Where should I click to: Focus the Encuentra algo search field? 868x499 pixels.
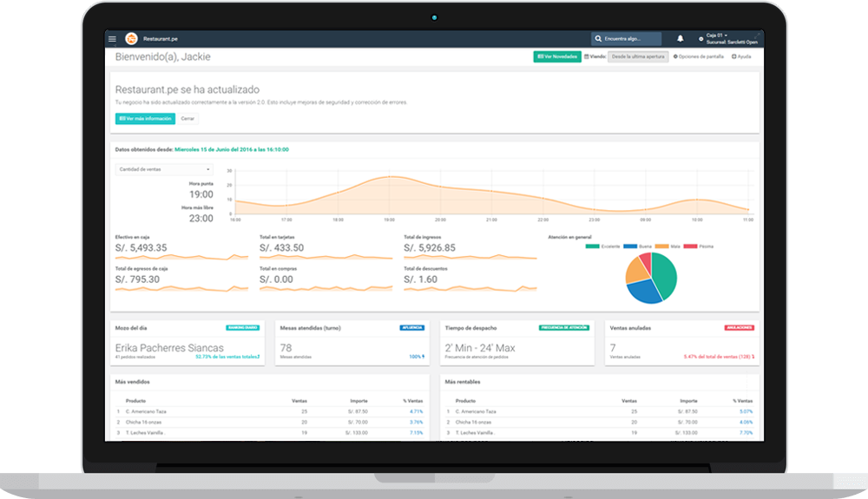(x=631, y=39)
